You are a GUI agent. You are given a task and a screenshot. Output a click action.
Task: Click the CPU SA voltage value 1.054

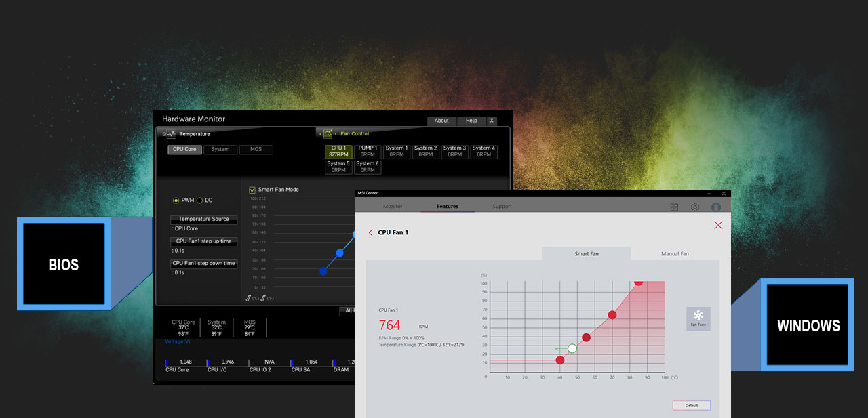point(312,362)
